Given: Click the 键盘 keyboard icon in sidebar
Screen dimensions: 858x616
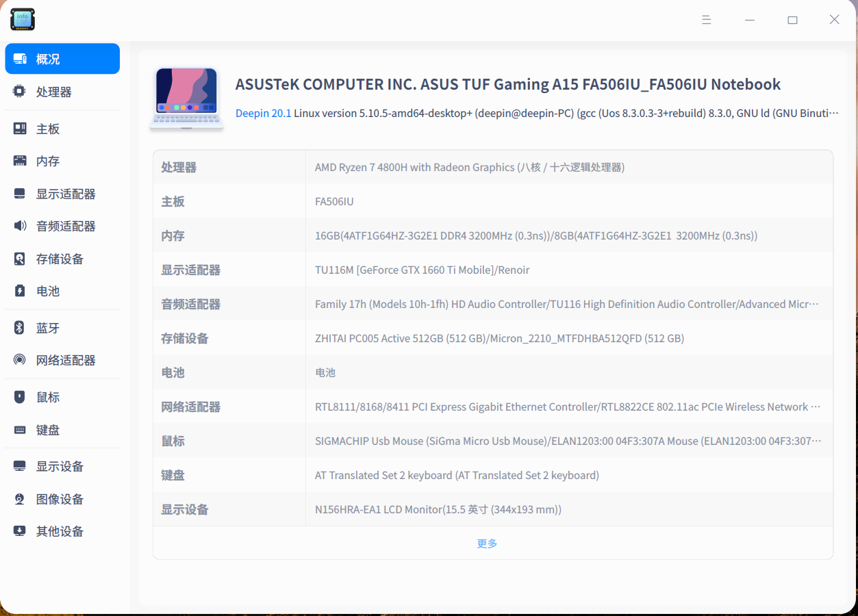Looking at the screenshot, I should pyautogui.click(x=20, y=430).
